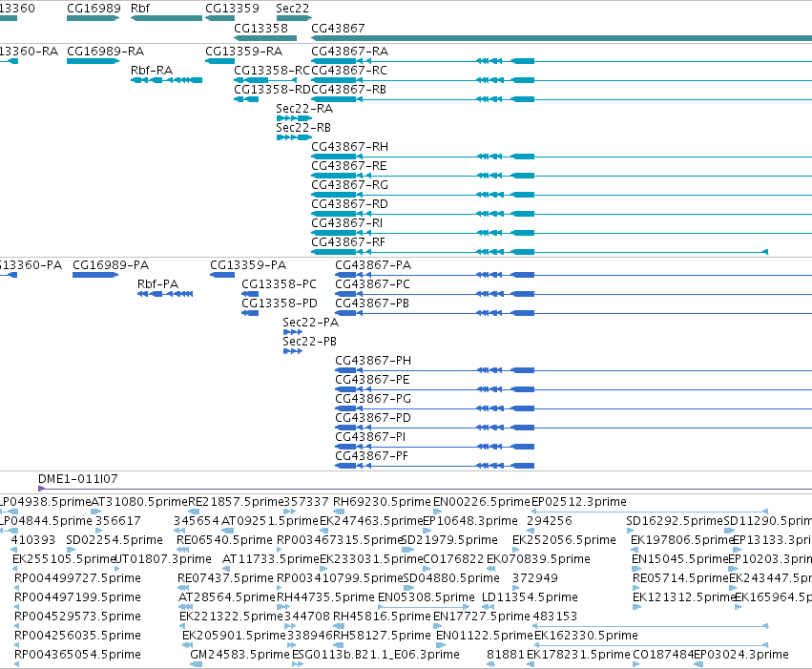The image size is (812, 669).
Task: Select EST SD02254.5prime
Action: 115,540
